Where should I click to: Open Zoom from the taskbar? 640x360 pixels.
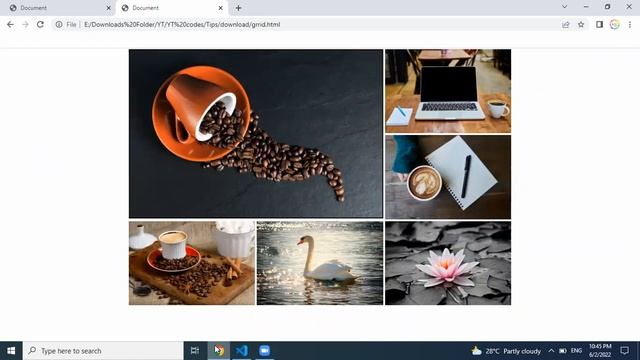click(x=264, y=351)
